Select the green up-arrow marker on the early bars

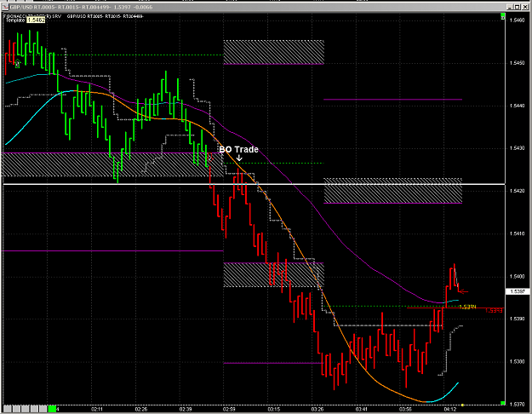(17, 63)
